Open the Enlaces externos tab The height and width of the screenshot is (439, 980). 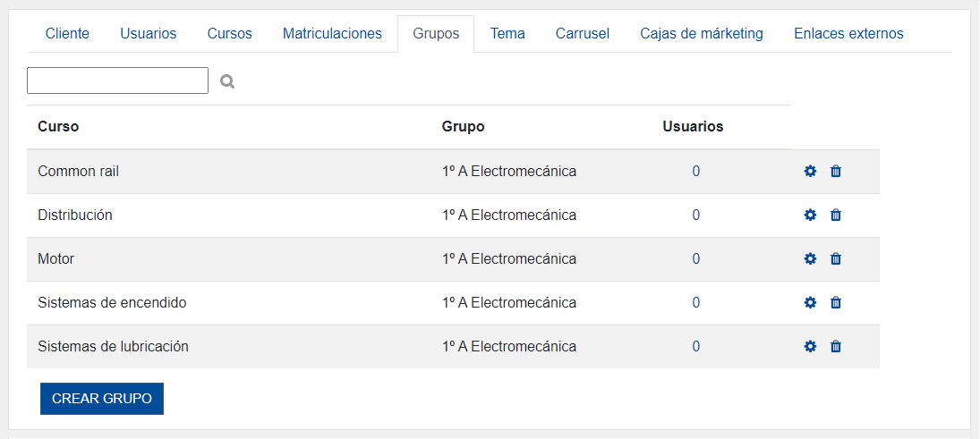(848, 34)
